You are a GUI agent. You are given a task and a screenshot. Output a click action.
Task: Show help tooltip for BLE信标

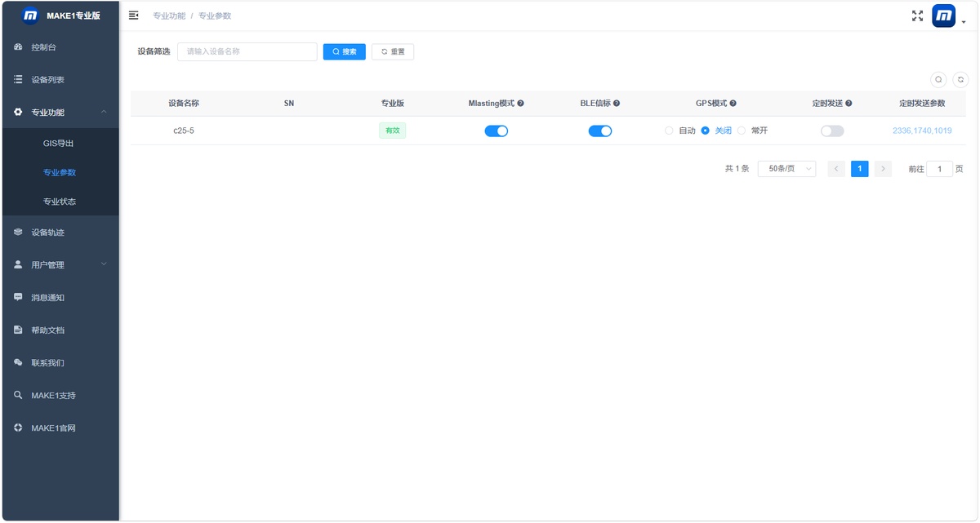tap(617, 104)
